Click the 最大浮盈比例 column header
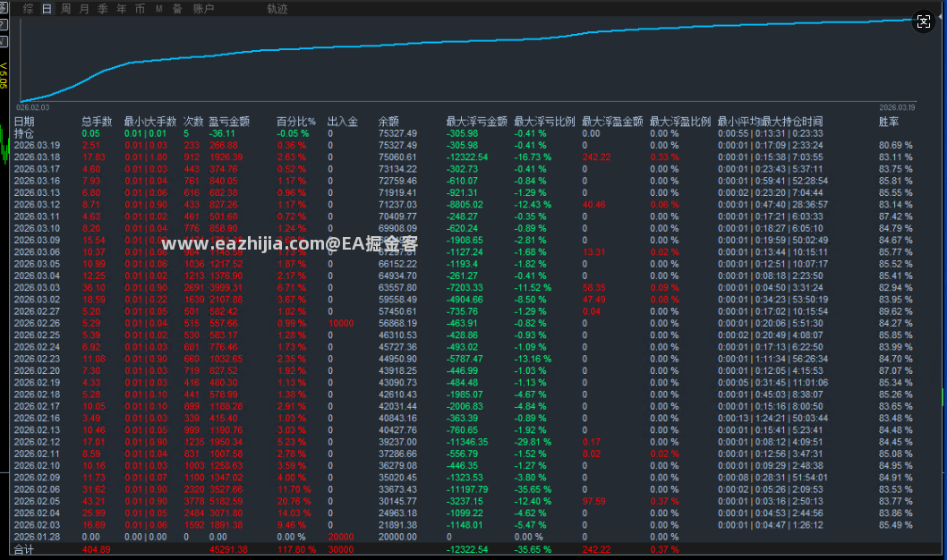This screenshot has height=560, width=947. click(680, 122)
